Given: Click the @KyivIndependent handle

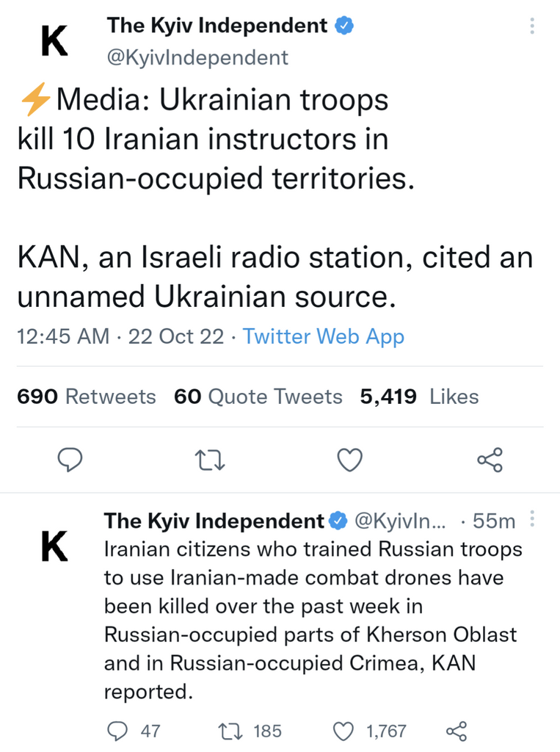Looking at the screenshot, I should pyautogui.click(x=197, y=57).
